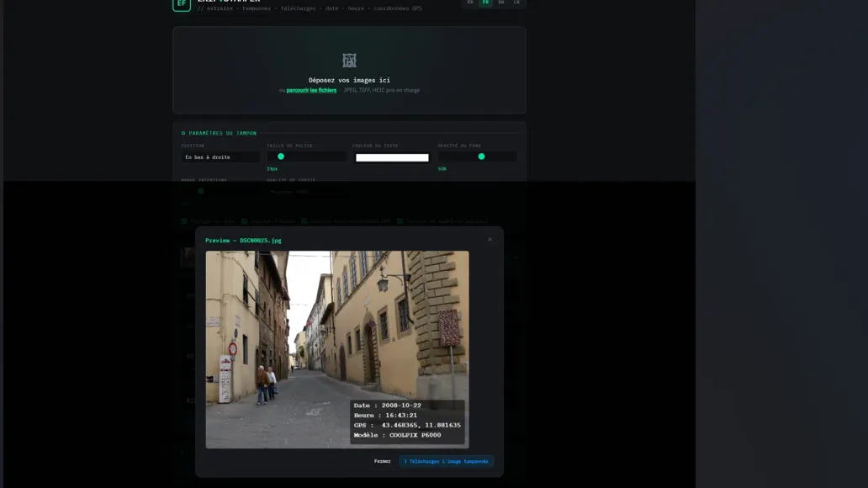
Task: Click the 'PARAMÈTRES DU TAMPON' heading
Action: pos(219,133)
